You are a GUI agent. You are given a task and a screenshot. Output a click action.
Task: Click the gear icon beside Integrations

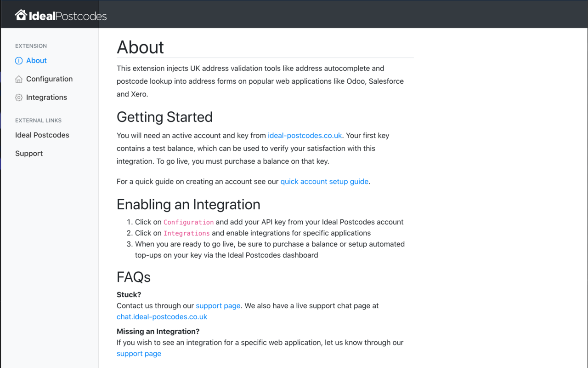(18, 97)
